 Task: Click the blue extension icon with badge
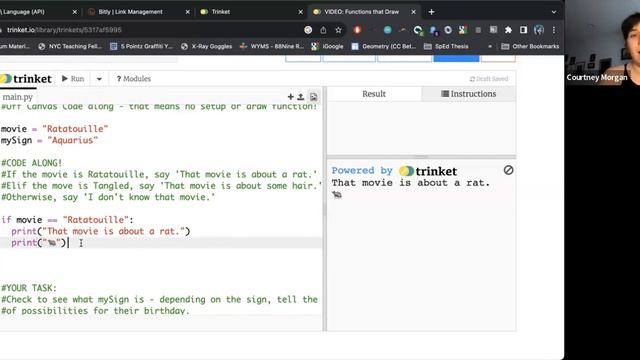click(433, 30)
